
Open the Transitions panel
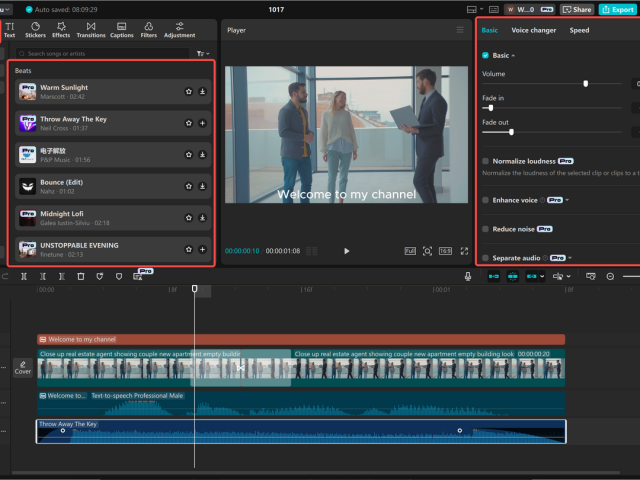pos(91,29)
